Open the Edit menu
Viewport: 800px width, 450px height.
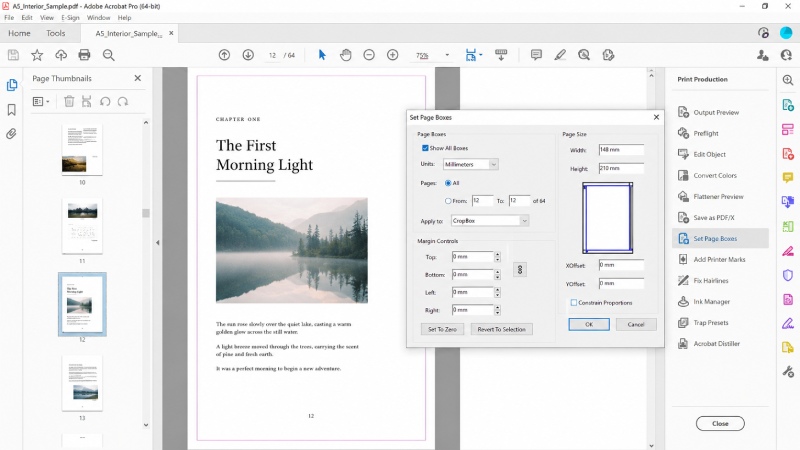[27, 17]
